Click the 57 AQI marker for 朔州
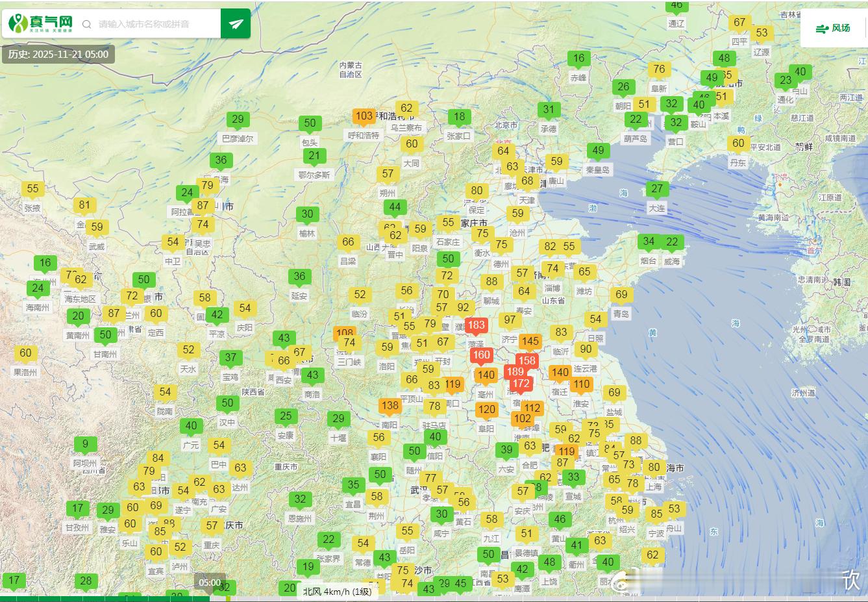Image resolution: width=868 pixels, height=602 pixels. [x=388, y=174]
